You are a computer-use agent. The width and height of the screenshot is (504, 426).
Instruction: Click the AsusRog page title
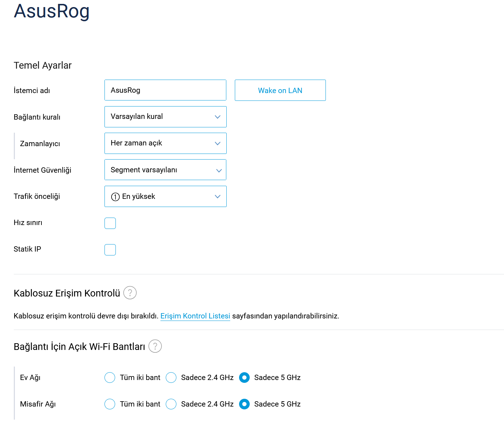click(x=52, y=11)
